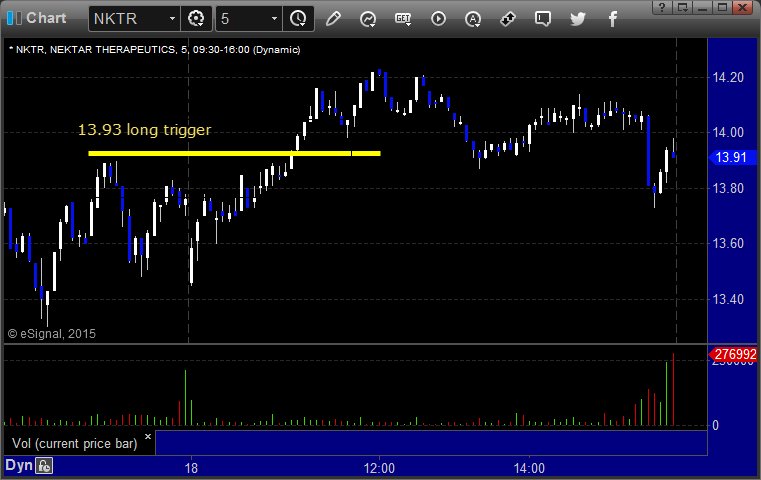
Task: Click the help question mark button
Action: (x=662, y=7)
